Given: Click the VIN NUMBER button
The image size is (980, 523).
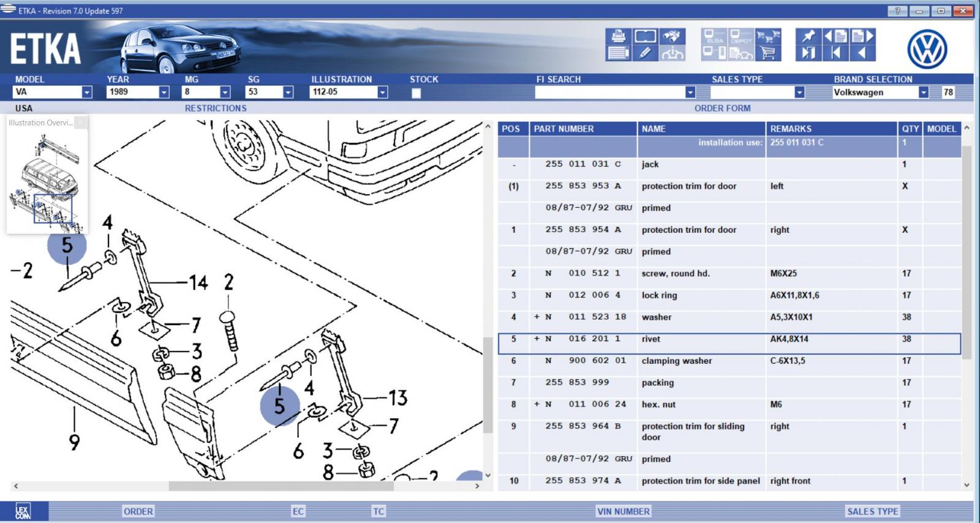Looking at the screenshot, I should [623, 511].
